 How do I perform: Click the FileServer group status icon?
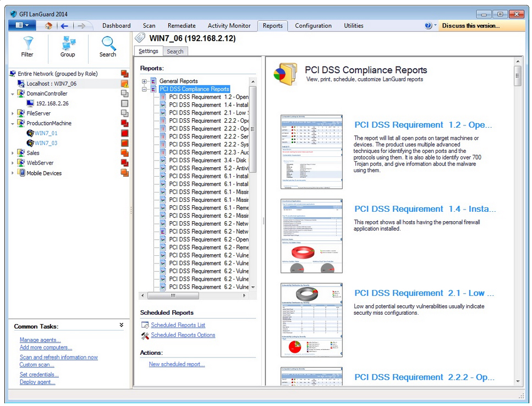[124, 113]
